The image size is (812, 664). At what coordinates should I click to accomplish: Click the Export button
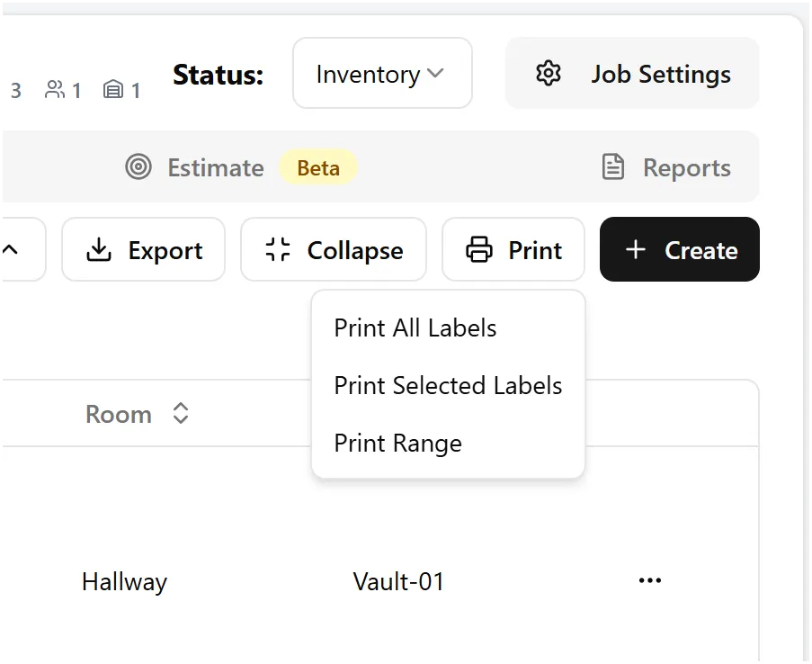click(x=144, y=249)
